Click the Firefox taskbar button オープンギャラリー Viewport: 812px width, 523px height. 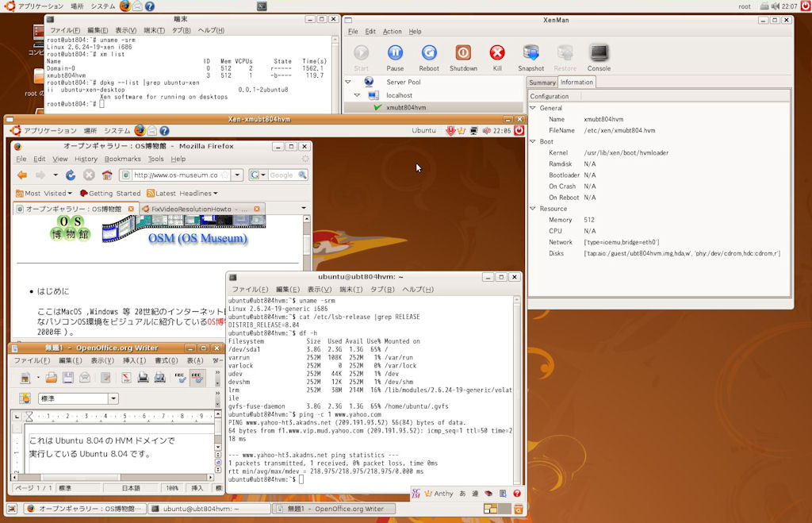[x=85, y=509]
